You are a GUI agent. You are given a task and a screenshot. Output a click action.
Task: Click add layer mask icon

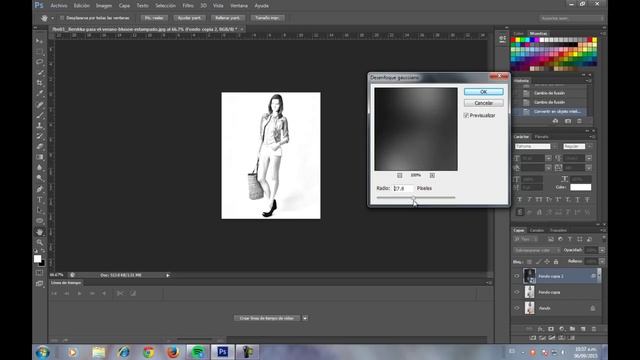(551, 329)
